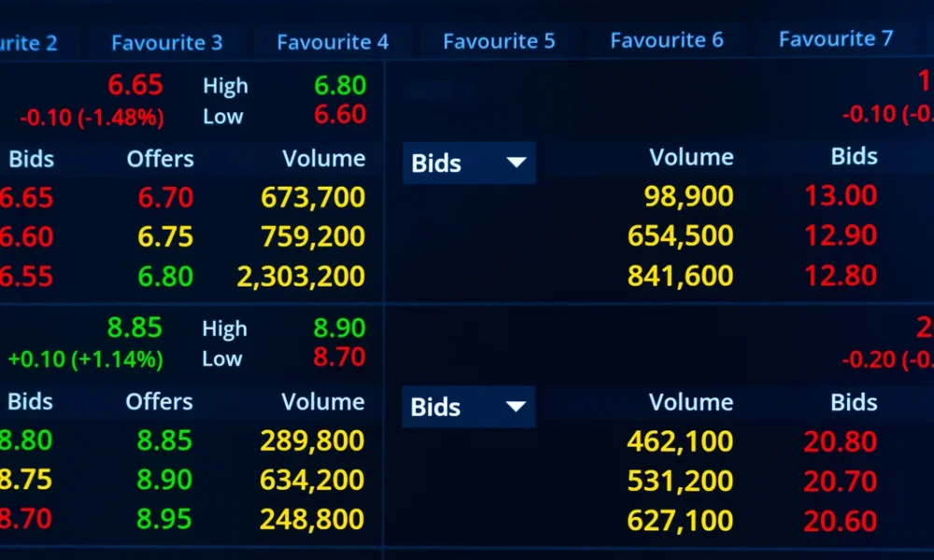Open the Favourite 4 tab
The height and width of the screenshot is (560, 934).
click(333, 41)
